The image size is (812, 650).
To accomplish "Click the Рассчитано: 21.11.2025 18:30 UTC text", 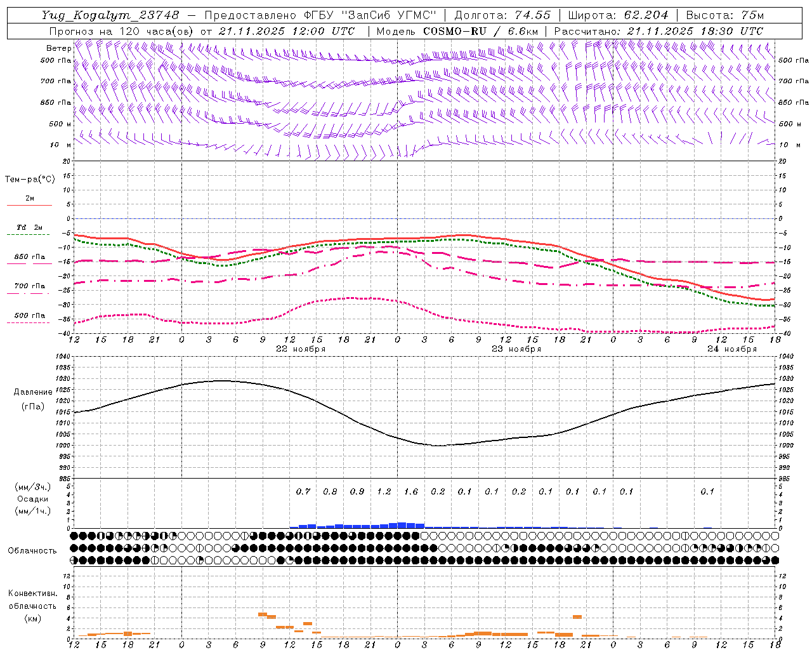I will click(x=658, y=31).
